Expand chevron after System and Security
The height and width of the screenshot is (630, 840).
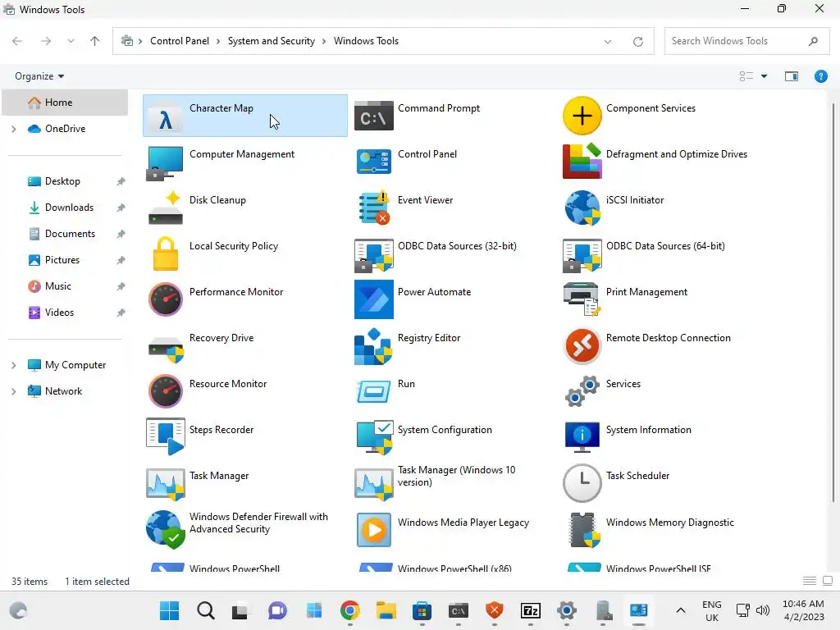pos(324,41)
